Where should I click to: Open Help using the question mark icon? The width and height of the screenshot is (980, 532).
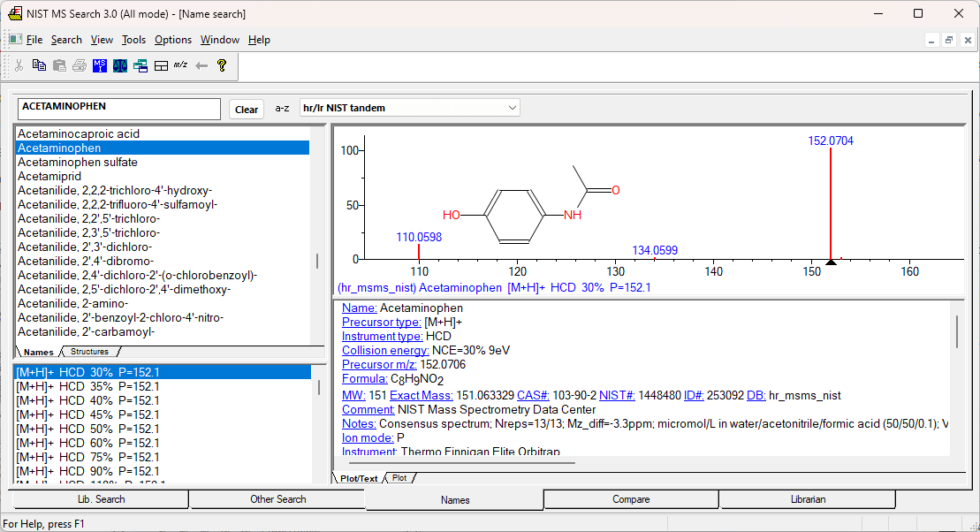[221, 66]
